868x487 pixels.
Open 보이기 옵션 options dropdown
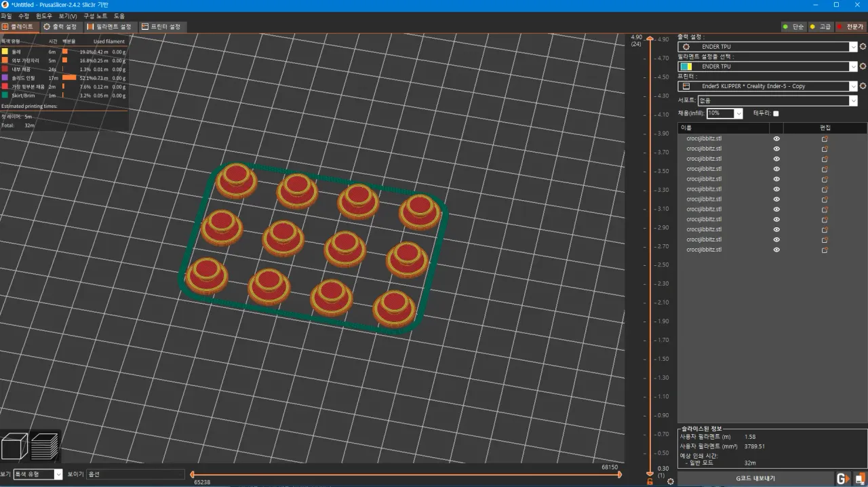click(x=136, y=474)
